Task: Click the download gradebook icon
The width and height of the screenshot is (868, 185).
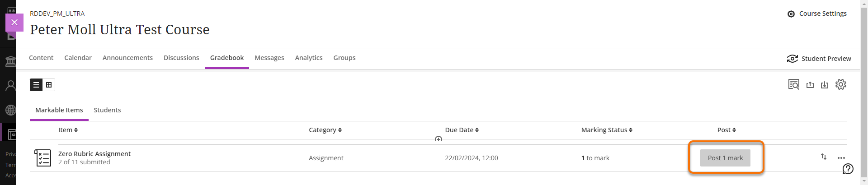Action: [825, 85]
